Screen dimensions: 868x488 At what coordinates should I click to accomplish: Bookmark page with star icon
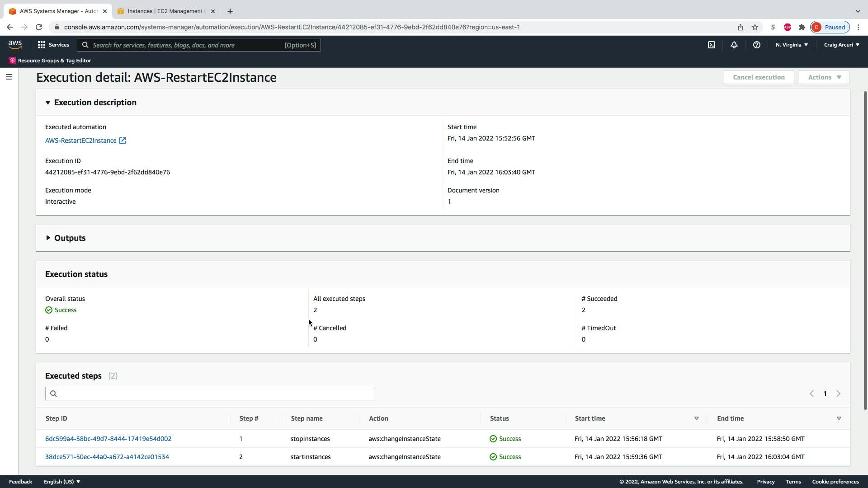[x=755, y=27]
